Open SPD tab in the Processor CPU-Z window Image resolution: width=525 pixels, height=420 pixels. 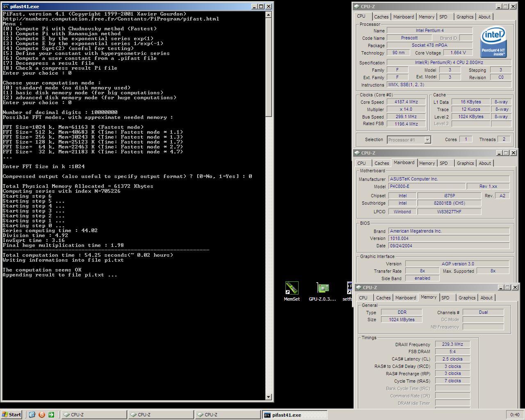pyautogui.click(x=443, y=17)
